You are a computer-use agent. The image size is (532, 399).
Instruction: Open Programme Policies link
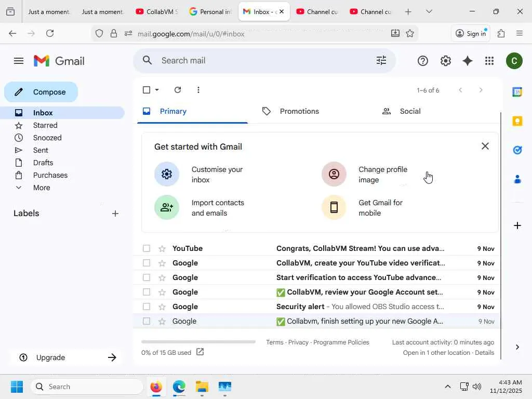tap(341, 342)
